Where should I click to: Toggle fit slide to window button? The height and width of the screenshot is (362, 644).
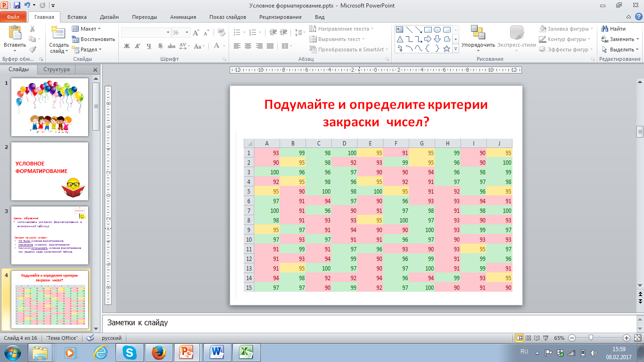[637, 338]
